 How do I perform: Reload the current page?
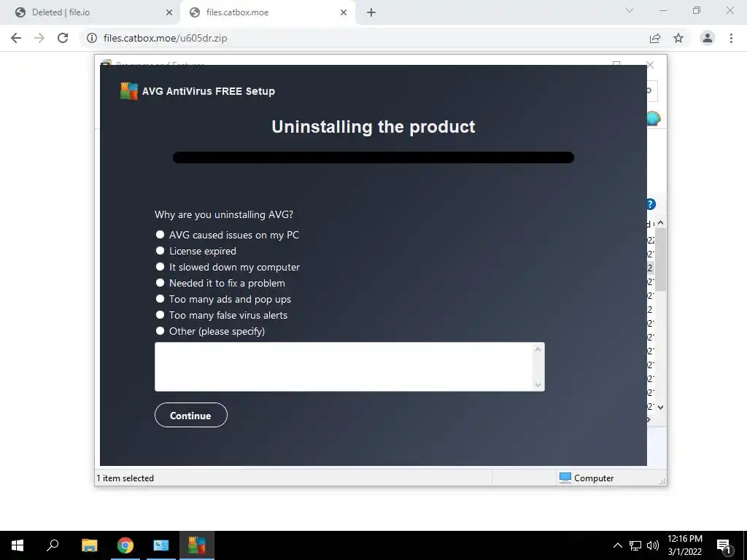[63, 38]
